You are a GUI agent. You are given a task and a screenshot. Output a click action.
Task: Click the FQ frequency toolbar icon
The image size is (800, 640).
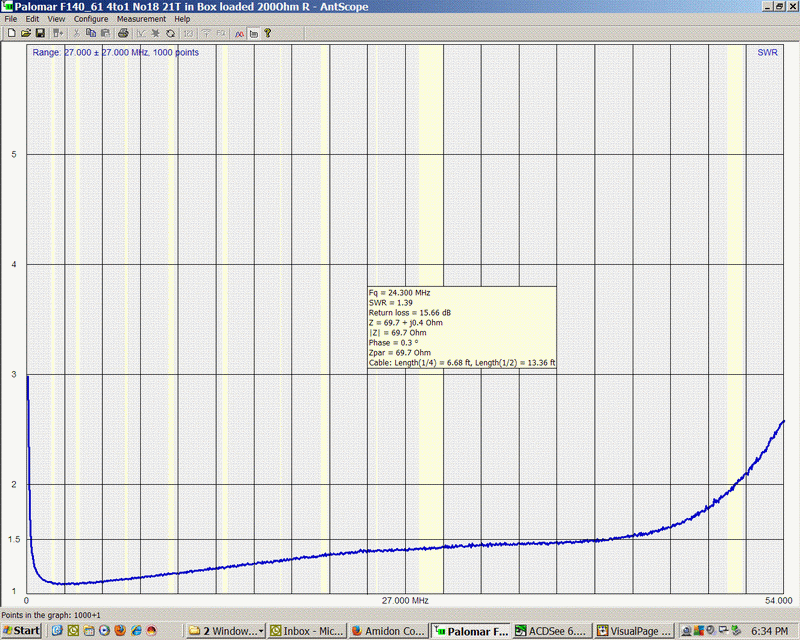tap(221, 34)
